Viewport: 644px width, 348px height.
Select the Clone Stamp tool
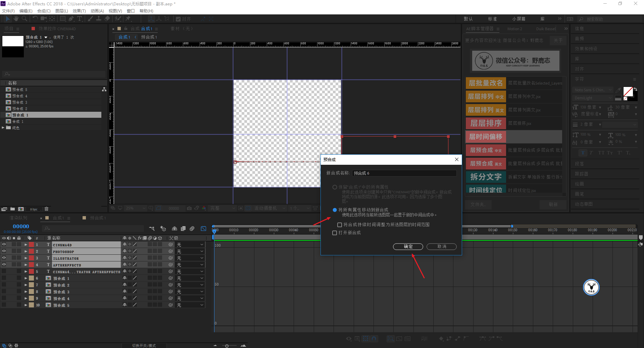[99, 19]
